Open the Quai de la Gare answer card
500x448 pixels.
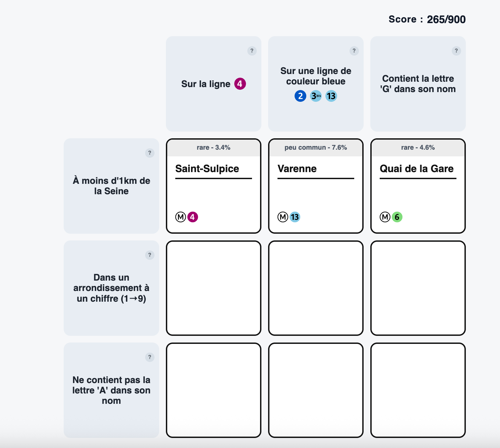point(418,186)
